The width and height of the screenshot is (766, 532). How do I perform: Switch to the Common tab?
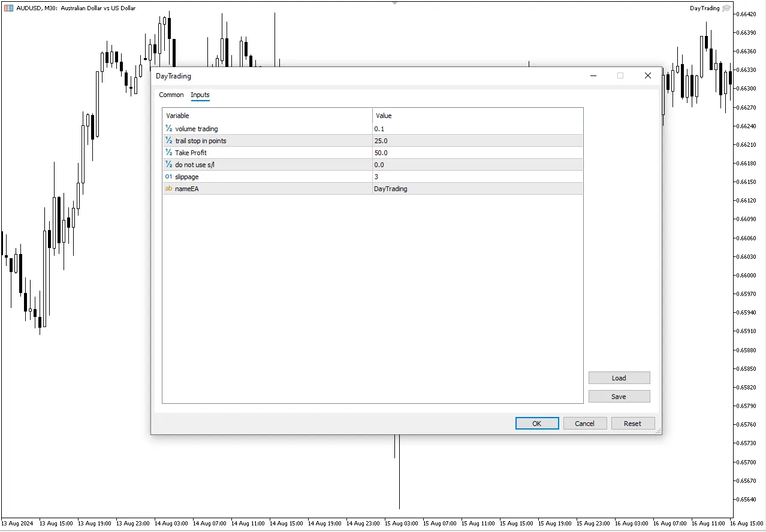coord(171,95)
